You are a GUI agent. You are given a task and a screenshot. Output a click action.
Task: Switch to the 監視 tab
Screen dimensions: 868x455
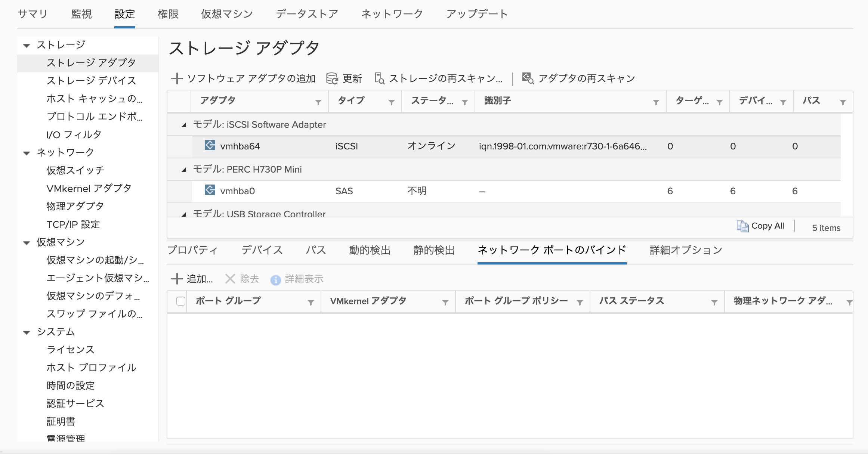tap(81, 14)
